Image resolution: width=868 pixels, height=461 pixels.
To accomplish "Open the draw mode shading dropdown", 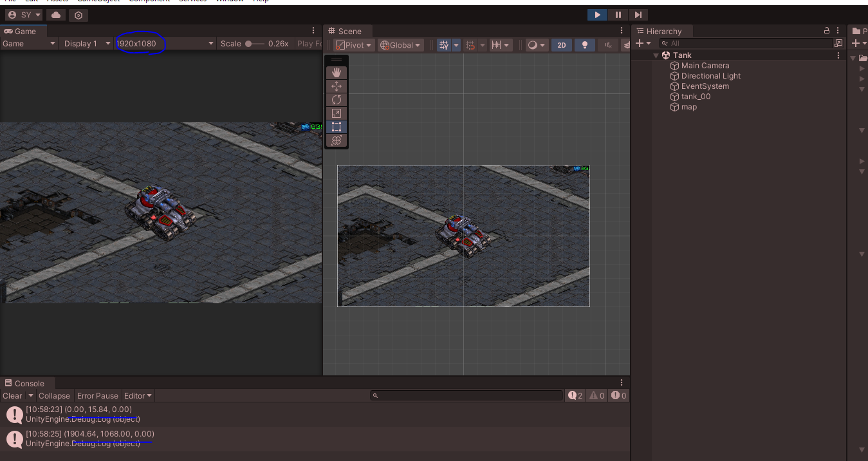I will pos(536,45).
